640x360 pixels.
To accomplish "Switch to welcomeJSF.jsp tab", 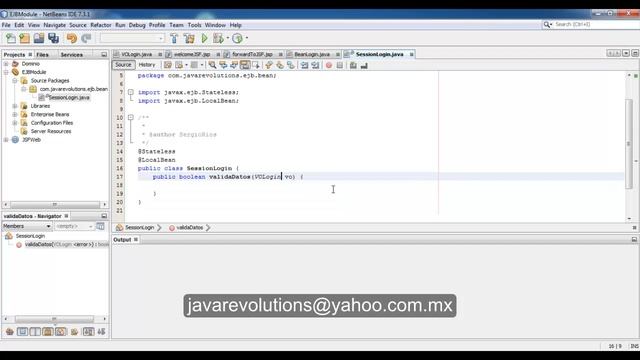I will (192, 54).
